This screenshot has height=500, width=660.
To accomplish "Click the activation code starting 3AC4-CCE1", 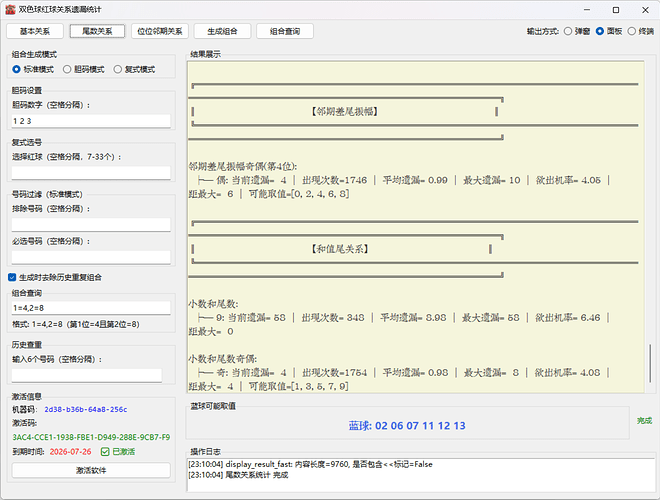I will pyautogui.click(x=91, y=437).
